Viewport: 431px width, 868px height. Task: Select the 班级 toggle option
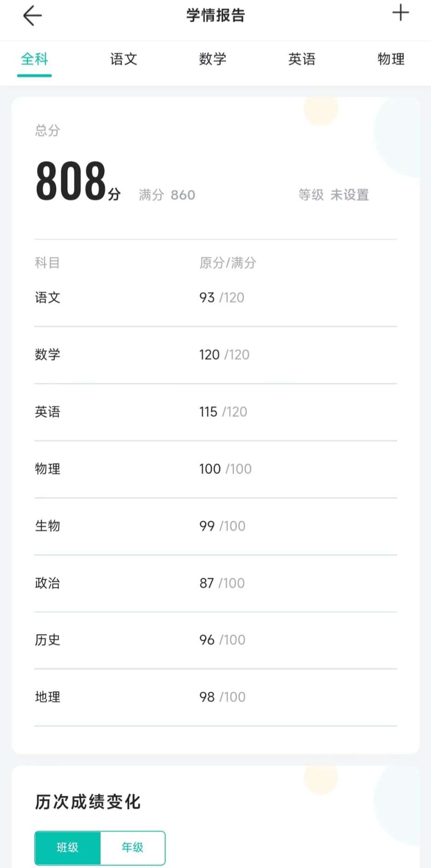68,848
